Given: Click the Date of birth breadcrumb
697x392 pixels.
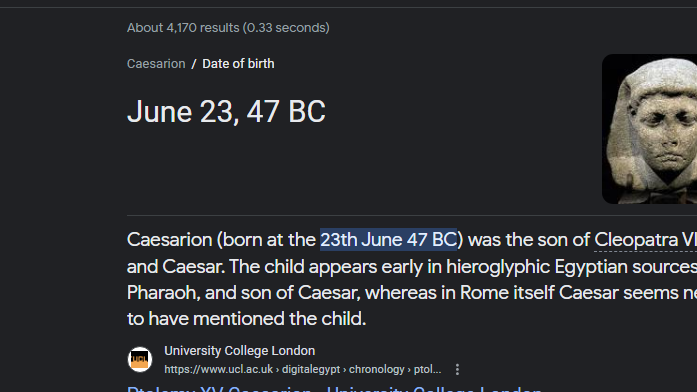Looking at the screenshot, I should 238,64.
